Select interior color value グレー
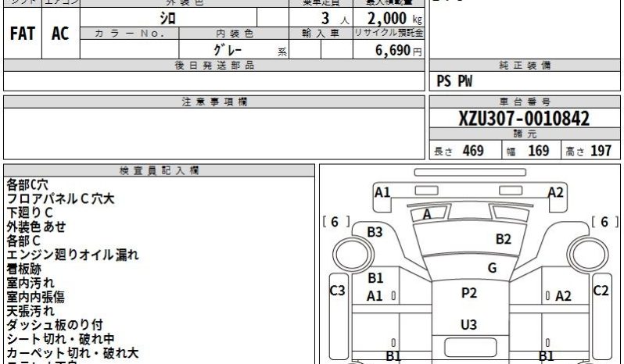 [228, 50]
